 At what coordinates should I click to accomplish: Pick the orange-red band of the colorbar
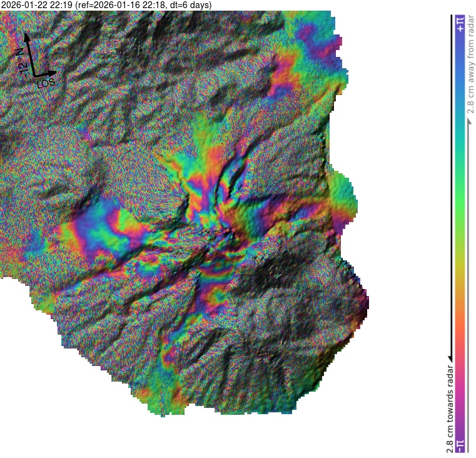tap(460, 332)
